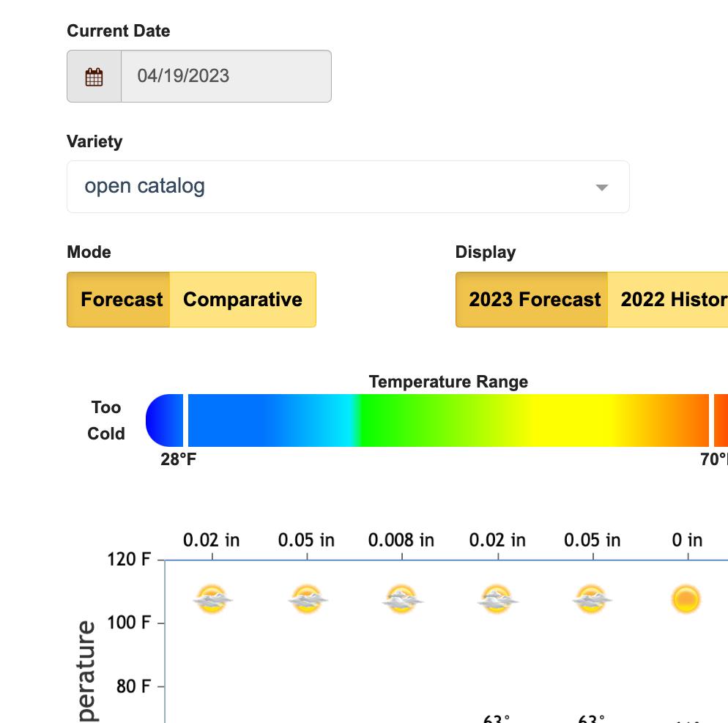Click the fifth partly cloudy weather icon
728x723 pixels.
click(592, 599)
